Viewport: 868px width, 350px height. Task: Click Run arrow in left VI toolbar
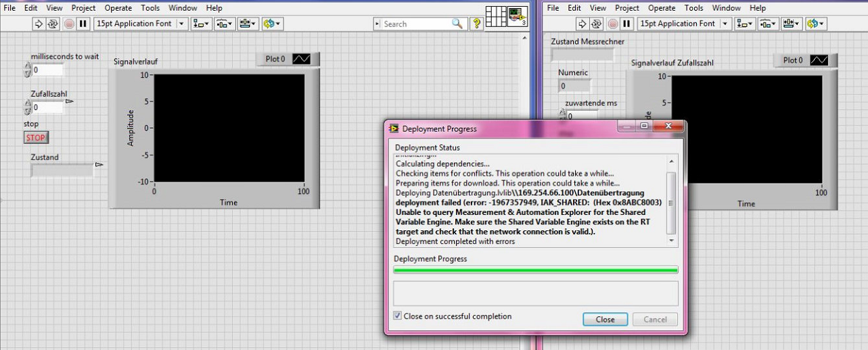(x=40, y=24)
